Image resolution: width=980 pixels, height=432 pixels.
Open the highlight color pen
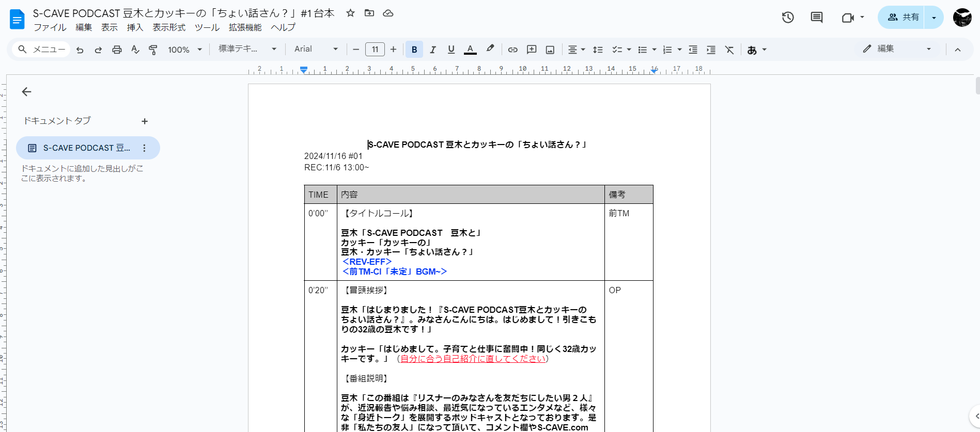(490, 50)
